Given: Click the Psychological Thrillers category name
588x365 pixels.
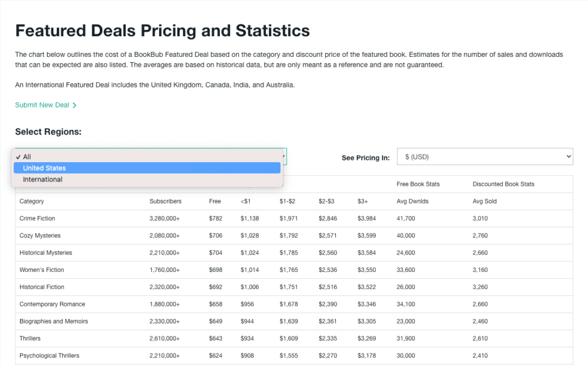Looking at the screenshot, I should pyautogui.click(x=49, y=355).
